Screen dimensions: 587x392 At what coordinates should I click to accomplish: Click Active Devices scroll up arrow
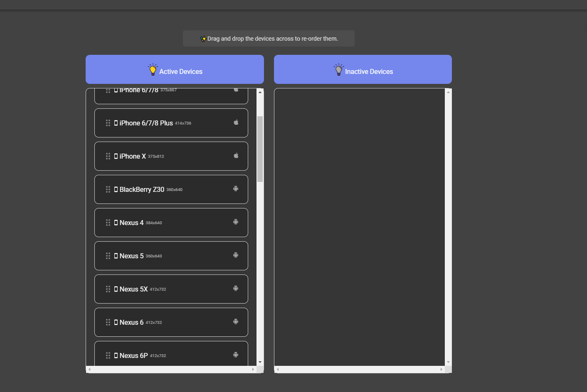tap(260, 92)
